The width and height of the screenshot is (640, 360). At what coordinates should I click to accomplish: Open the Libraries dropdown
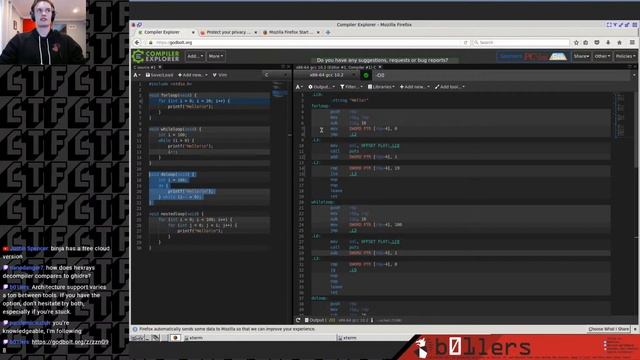click(381, 87)
